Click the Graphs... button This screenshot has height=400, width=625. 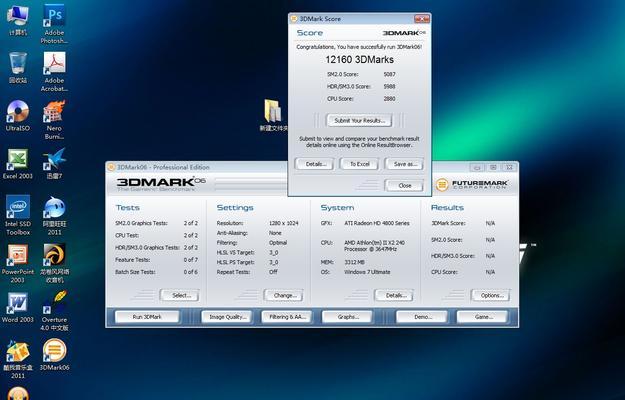coord(347,317)
